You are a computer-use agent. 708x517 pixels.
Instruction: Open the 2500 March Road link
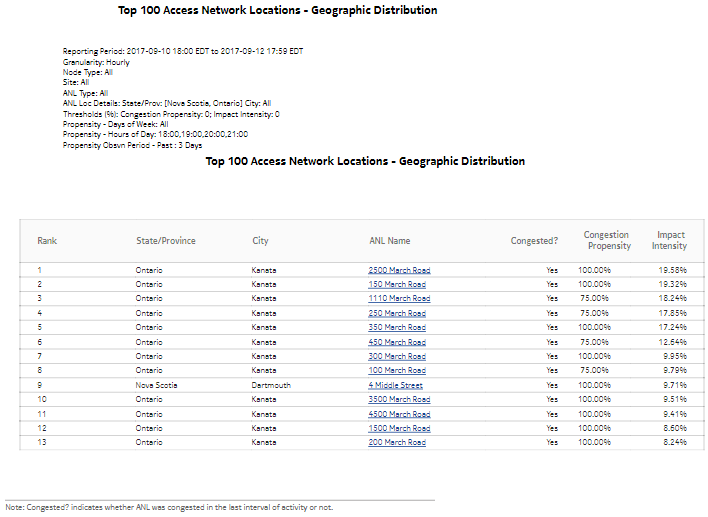coord(399,270)
